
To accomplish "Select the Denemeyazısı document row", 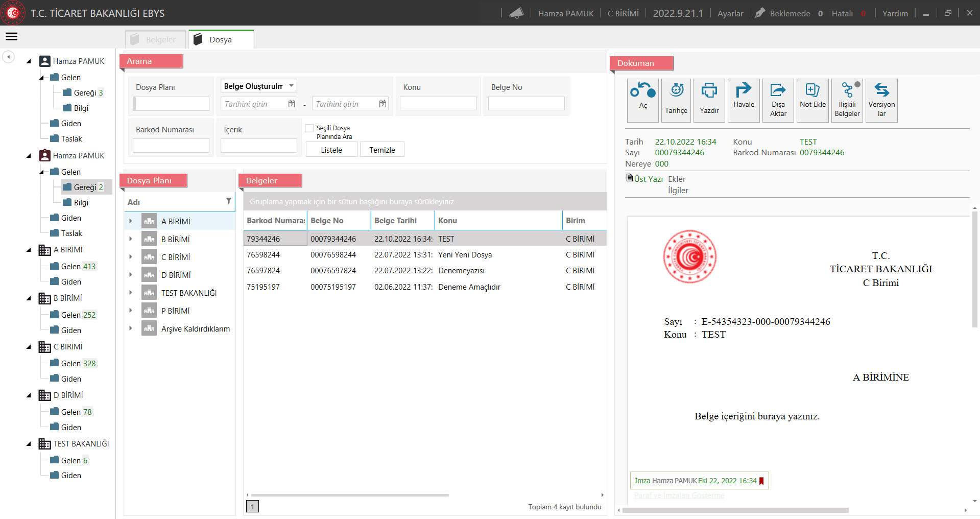I will (x=425, y=271).
